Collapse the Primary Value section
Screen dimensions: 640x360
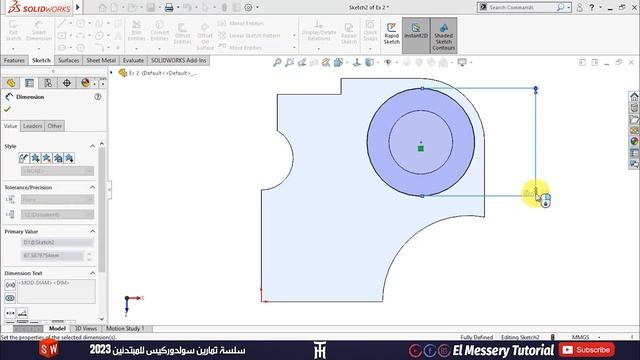pyautogui.click(x=93, y=231)
